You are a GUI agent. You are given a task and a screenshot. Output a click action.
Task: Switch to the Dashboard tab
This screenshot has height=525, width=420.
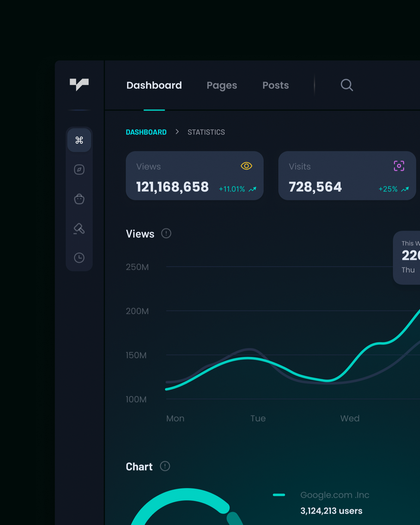pyautogui.click(x=154, y=85)
